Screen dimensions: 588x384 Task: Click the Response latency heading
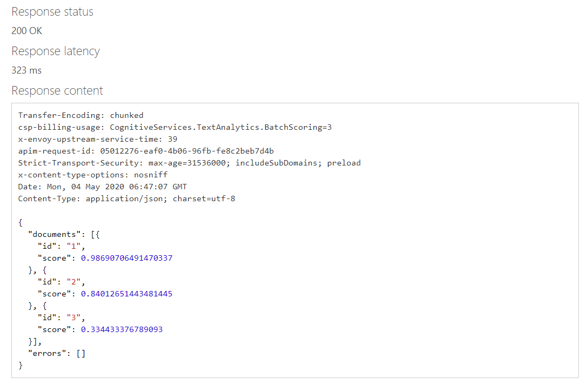pos(56,51)
